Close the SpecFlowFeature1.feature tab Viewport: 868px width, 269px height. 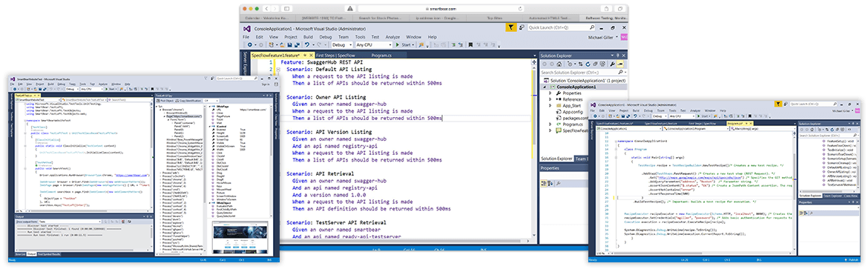tap(311, 56)
